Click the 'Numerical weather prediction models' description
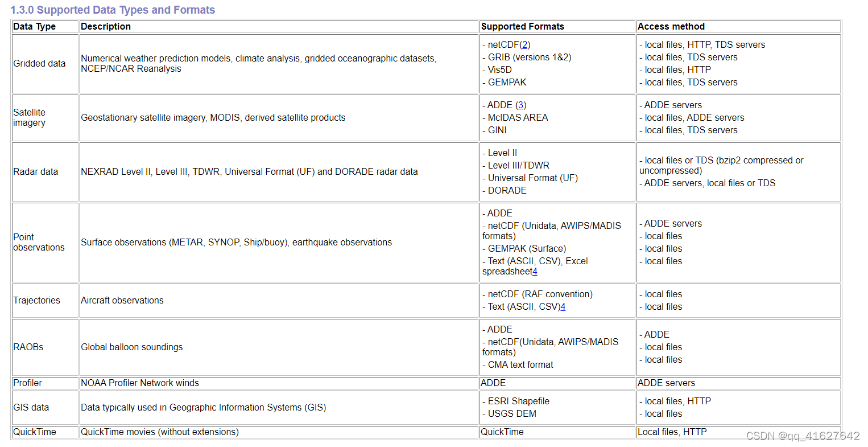This screenshot has width=868, height=447. coord(259,63)
